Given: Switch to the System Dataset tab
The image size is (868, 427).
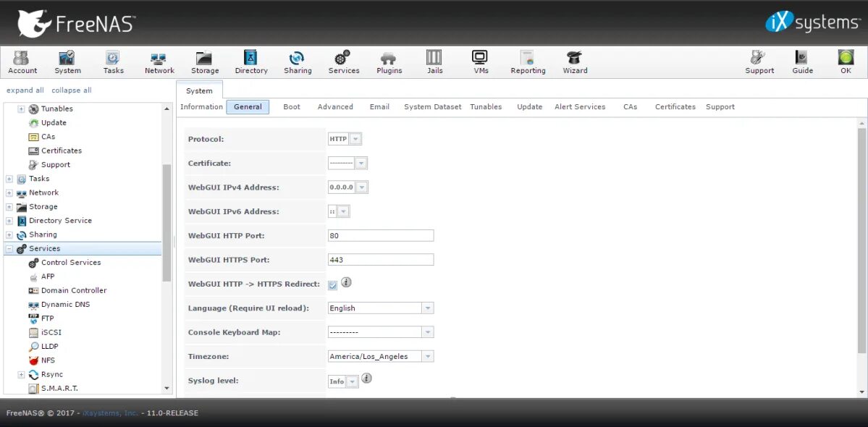Looking at the screenshot, I should (432, 107).
